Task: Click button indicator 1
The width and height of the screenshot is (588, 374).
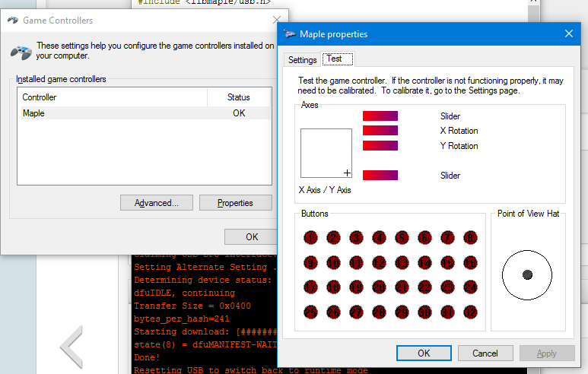Action: [310, 238]
